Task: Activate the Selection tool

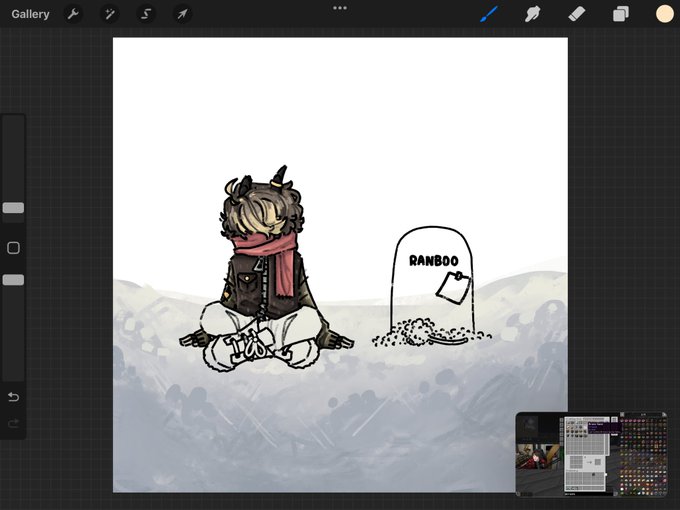Action: 146,14
